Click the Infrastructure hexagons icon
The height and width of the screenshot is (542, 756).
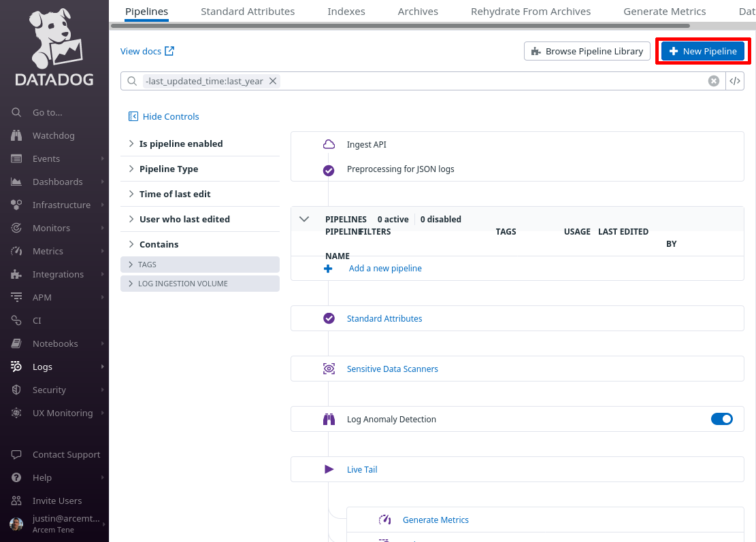pyautogui.click(x=16, y=205)
